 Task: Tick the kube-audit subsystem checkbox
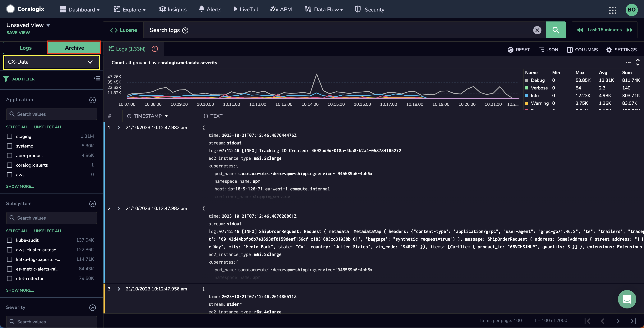click(10, 240)
